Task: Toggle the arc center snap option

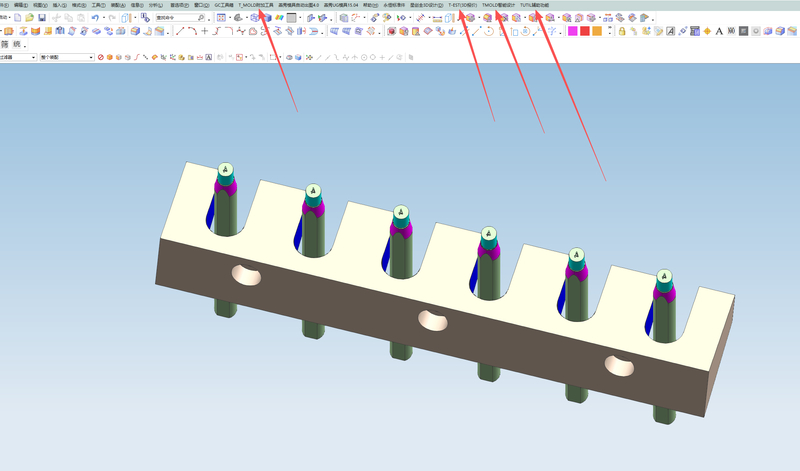Action: [x=364, y=57]
